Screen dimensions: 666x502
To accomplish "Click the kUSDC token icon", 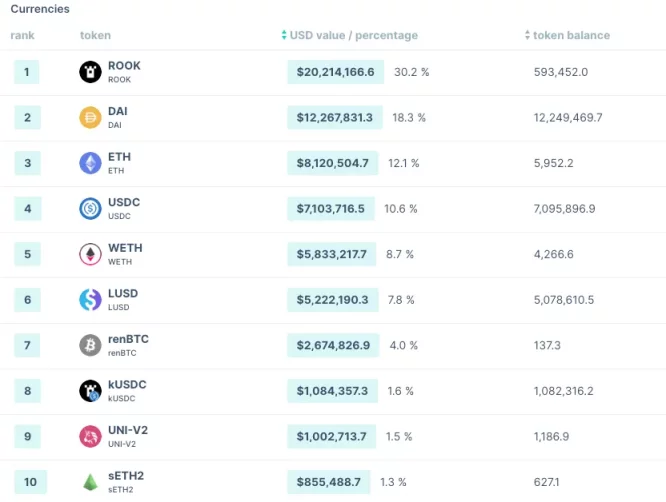I will tap(90, 391).
